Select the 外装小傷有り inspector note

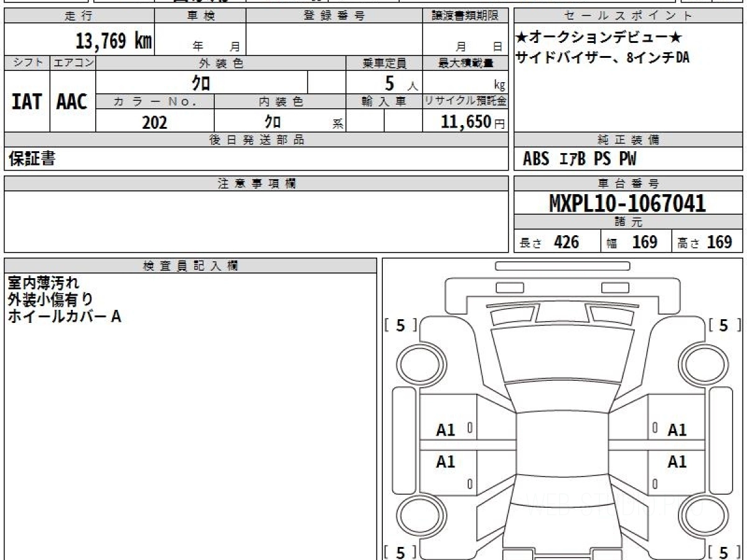[x=50, y=300]
